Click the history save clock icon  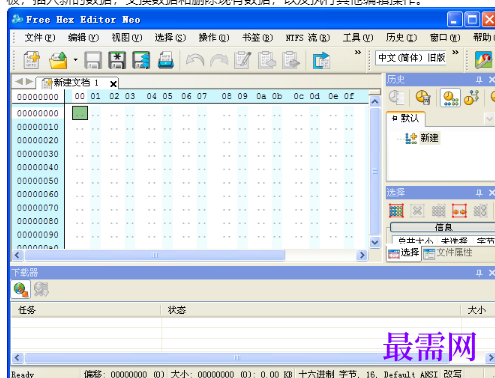423,98
